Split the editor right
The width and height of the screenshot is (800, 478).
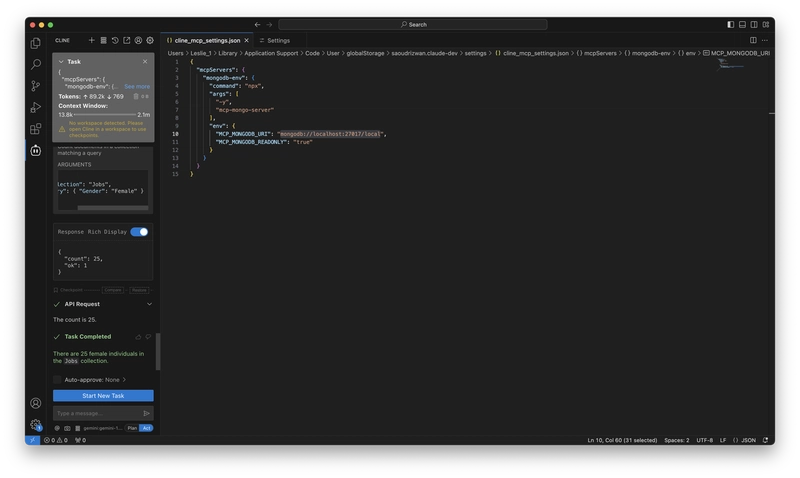point(753,40)
